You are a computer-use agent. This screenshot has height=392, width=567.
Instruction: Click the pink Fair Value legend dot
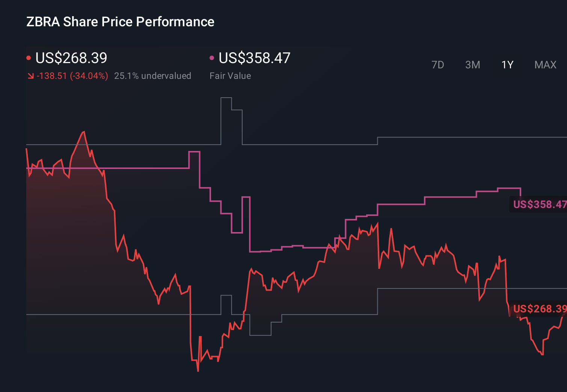pyautogui.click(x=212, y=57)
